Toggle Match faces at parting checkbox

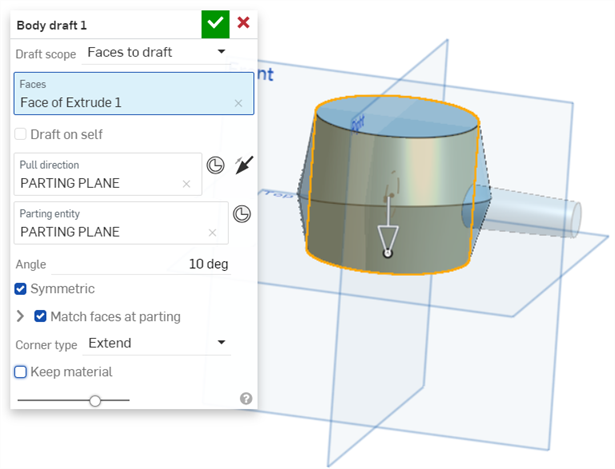click(x=41, y=316)
